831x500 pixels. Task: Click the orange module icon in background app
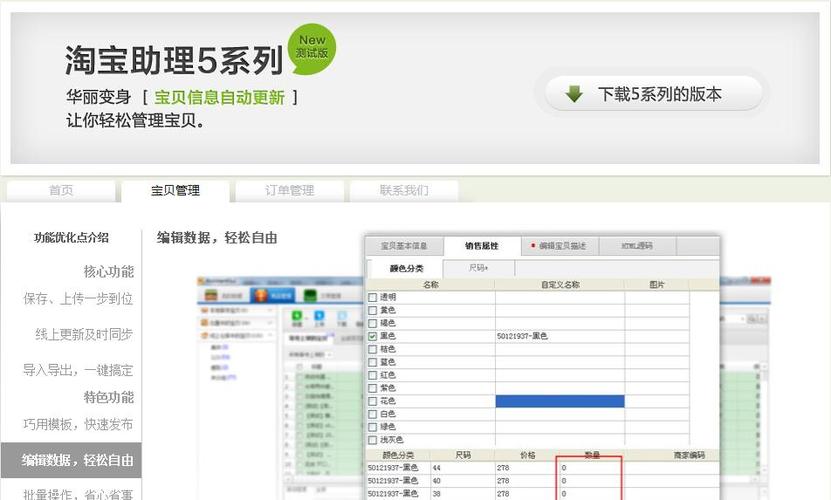(x=261, y=295)
